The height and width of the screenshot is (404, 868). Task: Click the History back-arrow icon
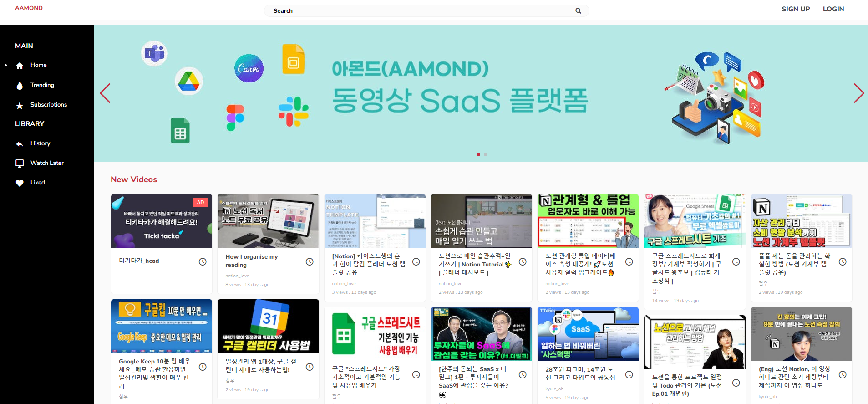[20, 144]
